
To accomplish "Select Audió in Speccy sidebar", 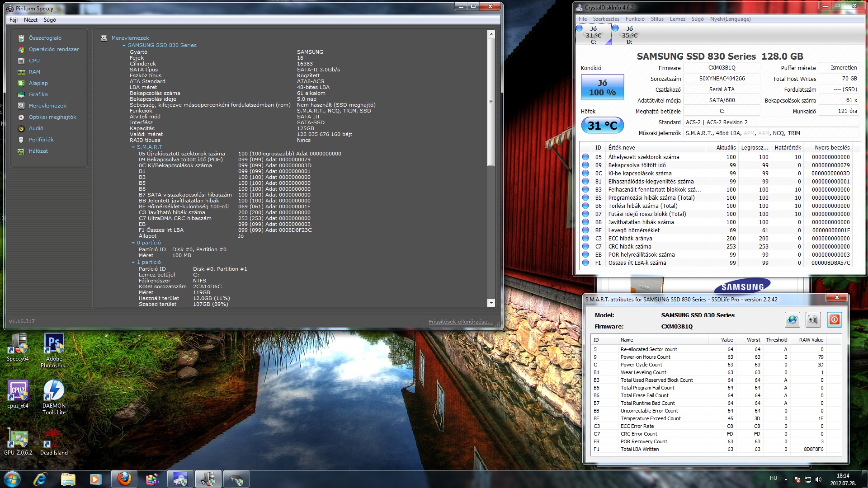I will point(36,128).
